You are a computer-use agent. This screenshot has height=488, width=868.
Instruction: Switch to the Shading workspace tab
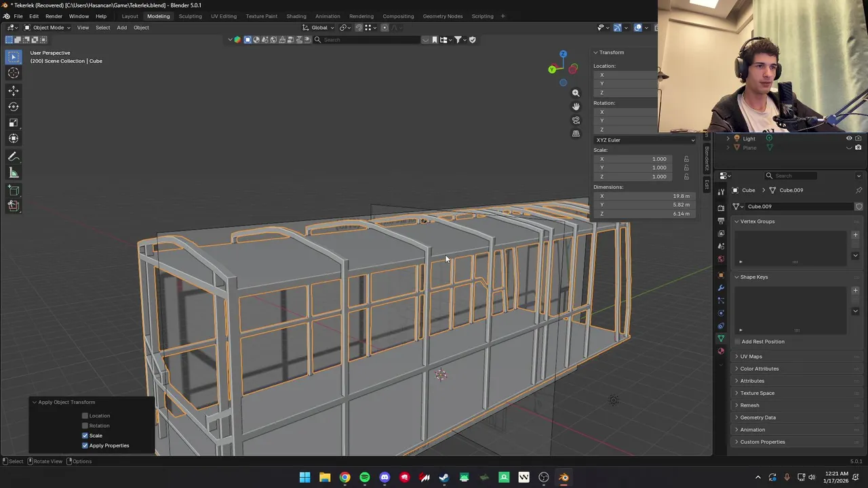(296, 16)
